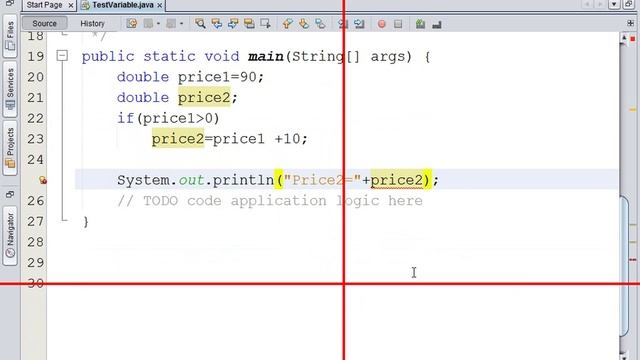Open the Services side panel

coord(10,89)
